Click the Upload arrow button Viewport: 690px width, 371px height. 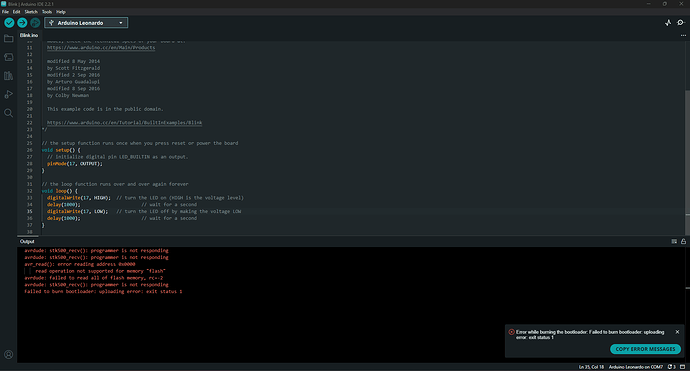click(x=22, y=23)
